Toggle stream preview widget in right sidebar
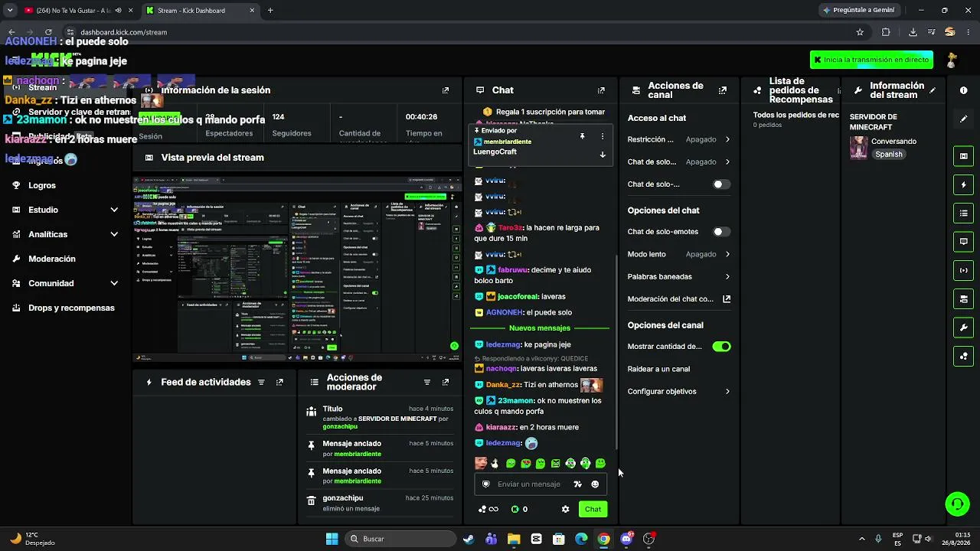The height and width of the screenshot is (551, 980). pos(963,156)
